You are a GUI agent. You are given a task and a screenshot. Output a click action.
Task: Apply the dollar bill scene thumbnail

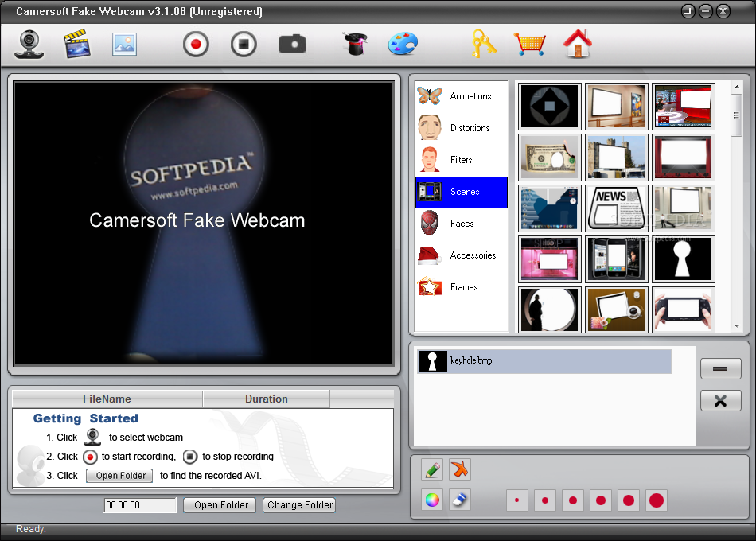click(x=550, y=158)
